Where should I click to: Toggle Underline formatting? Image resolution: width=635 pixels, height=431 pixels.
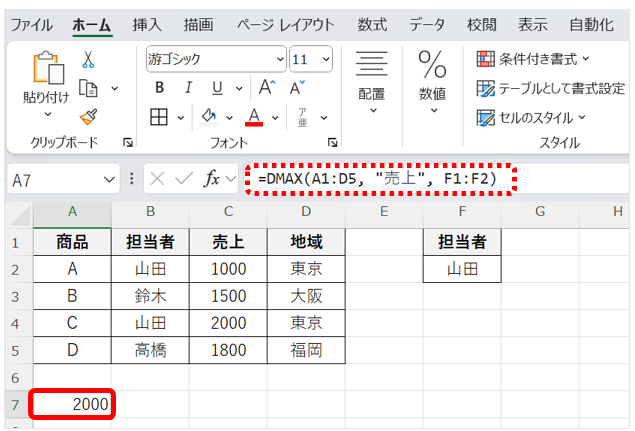coord(212,88)
